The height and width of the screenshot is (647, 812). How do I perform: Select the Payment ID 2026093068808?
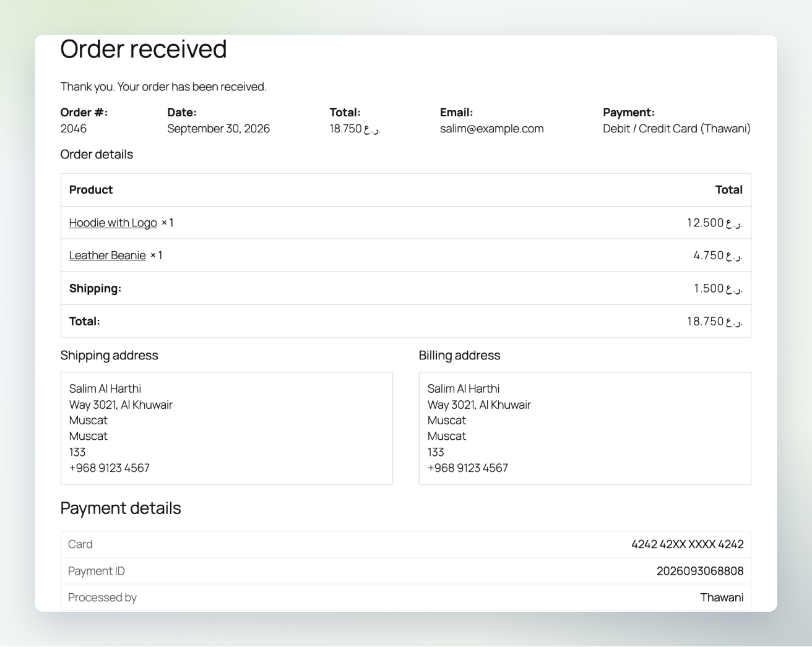click(x=700, y=571)
